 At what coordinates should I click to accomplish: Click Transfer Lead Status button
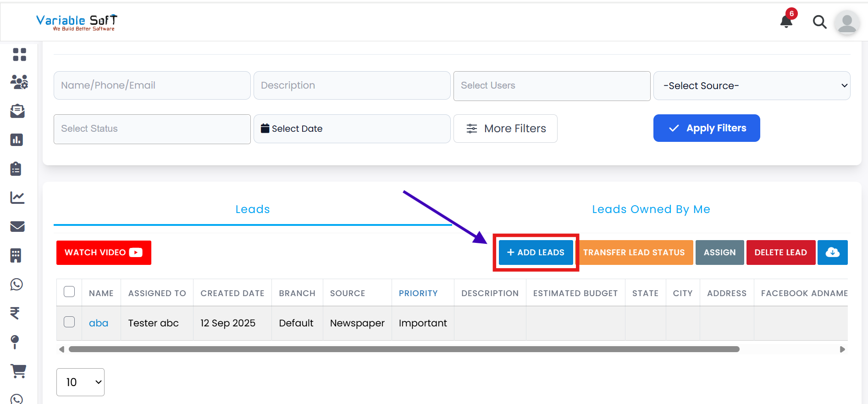tap(634, 252)
